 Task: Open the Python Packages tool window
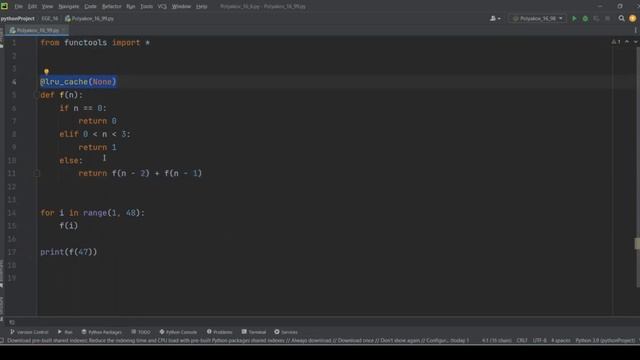(x=102, y=332)
